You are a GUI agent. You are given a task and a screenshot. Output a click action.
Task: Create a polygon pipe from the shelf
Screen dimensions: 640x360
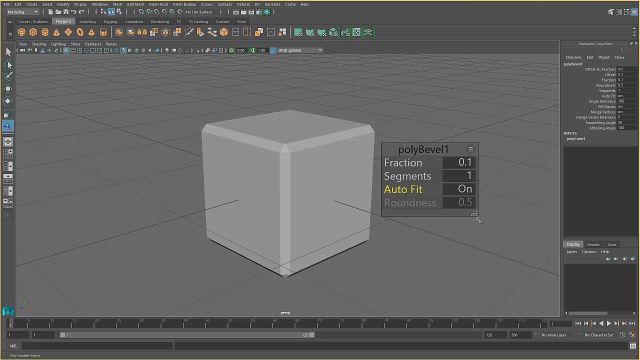click(x=103, y=32)
